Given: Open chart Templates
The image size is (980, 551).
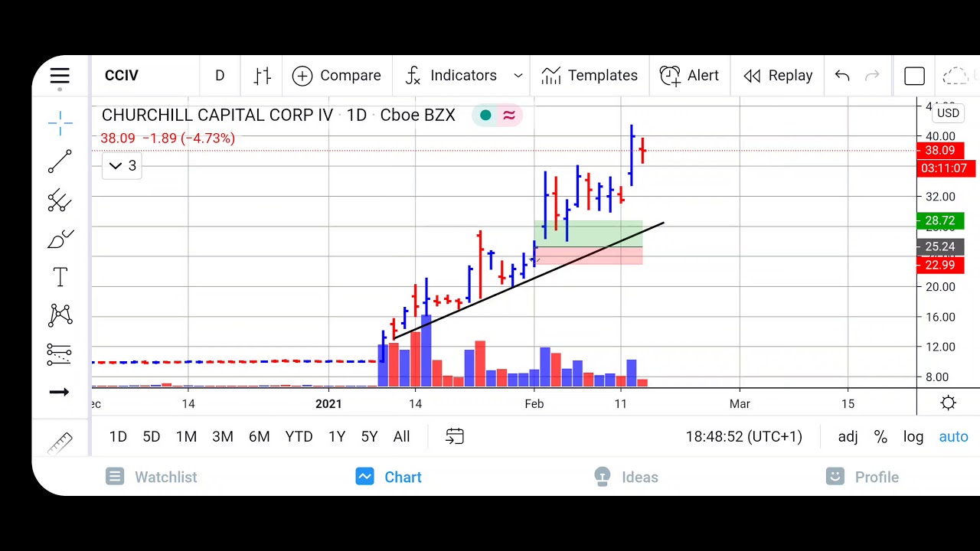Looking at the screenshot, I should pyautogui.click(x=589, y=75).
